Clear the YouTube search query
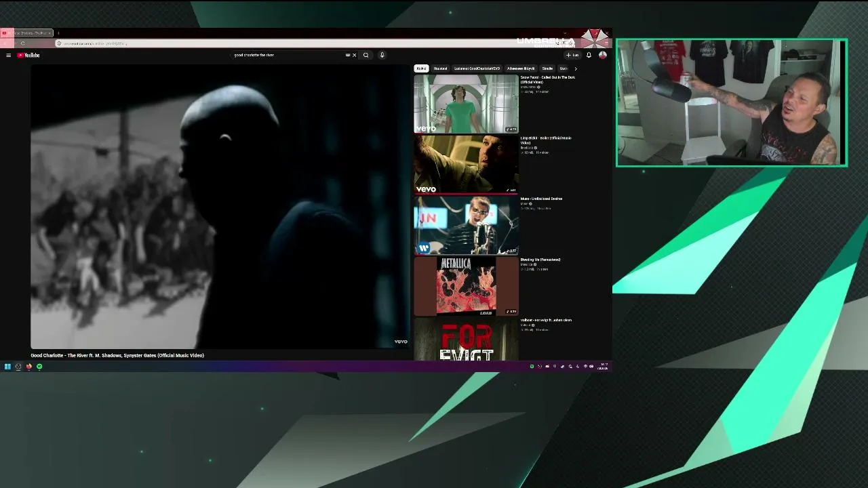This screenshot has width=868, height=488. (354, 55)
